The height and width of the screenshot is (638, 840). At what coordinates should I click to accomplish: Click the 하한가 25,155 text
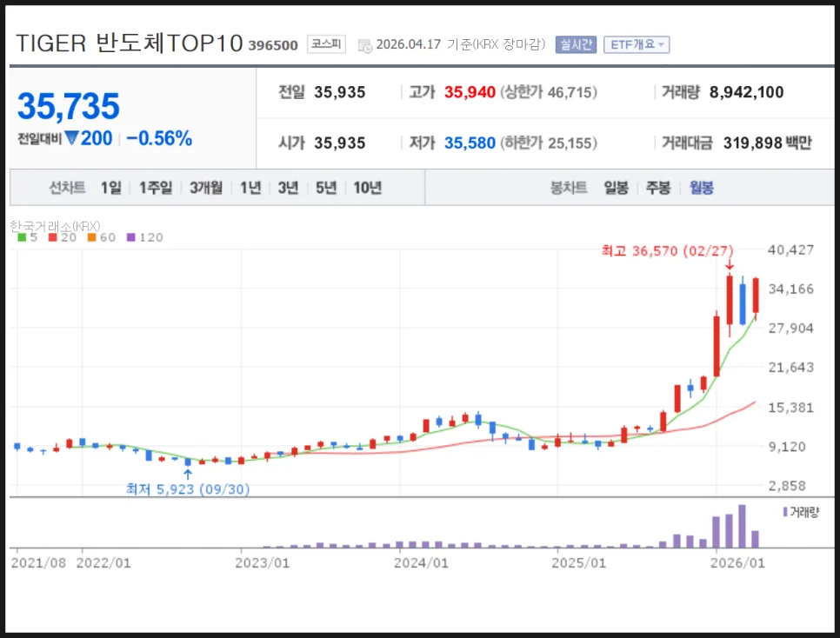[x=549, y=143]
